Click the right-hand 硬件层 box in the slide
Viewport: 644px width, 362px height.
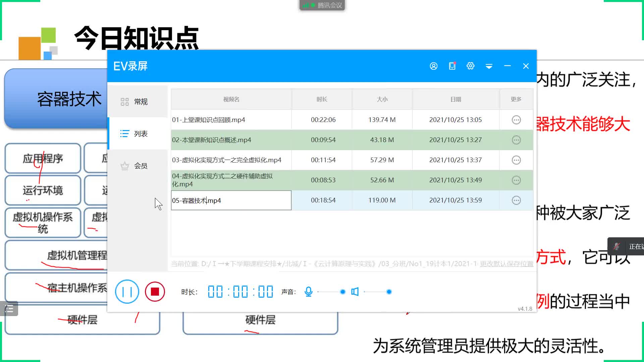(260, 322)
